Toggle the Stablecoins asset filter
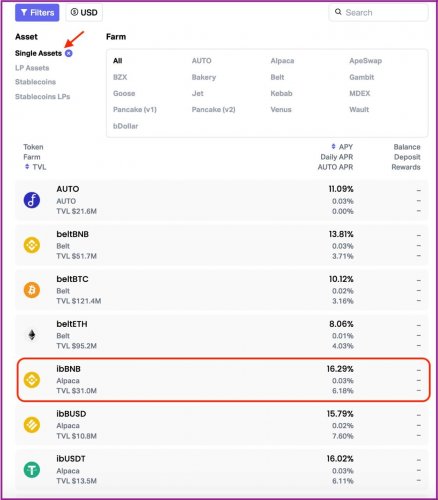The height and width of the screenshot is (500, 438). click(35, 82)
